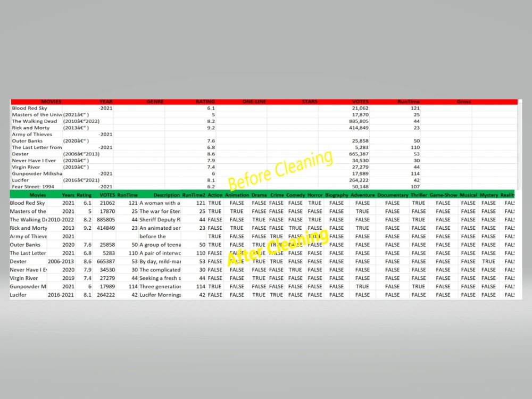
Task: Select description 'An animated ser'
Action: coord(160,228)
